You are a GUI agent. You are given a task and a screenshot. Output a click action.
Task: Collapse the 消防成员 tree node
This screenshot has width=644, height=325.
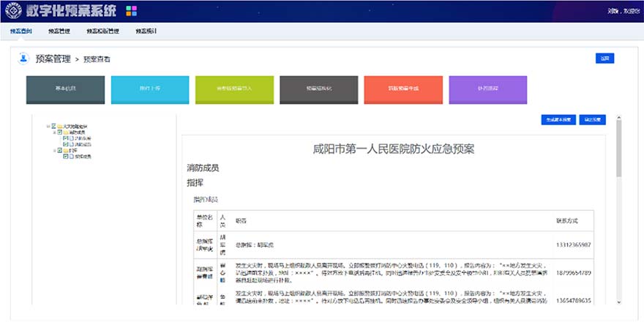point(54,132)
